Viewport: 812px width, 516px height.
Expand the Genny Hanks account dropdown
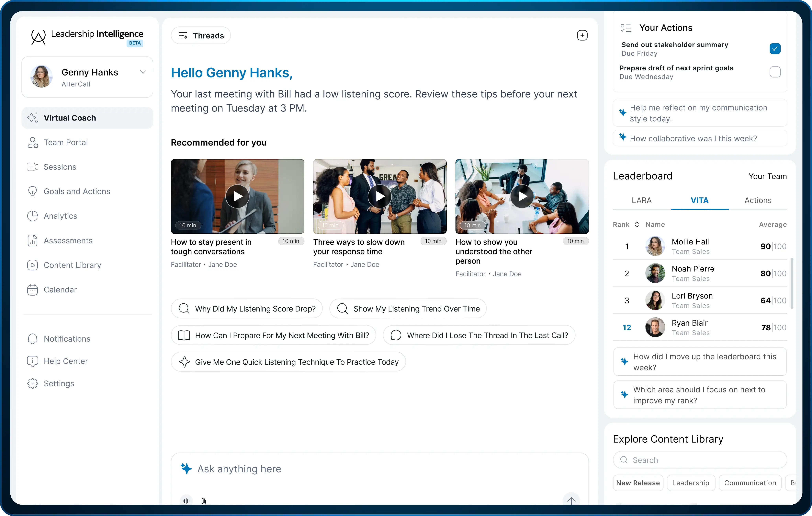(x=143, y=72)
